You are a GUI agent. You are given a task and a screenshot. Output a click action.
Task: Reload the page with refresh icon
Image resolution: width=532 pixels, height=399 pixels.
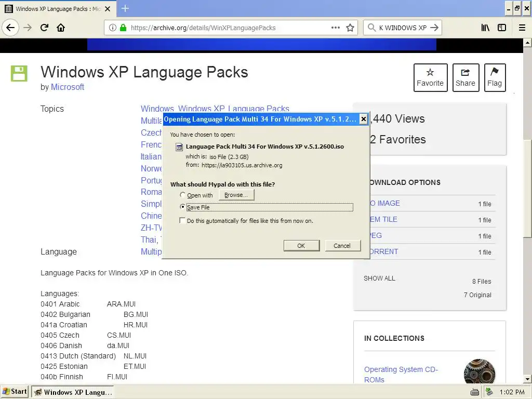(44, 28)
